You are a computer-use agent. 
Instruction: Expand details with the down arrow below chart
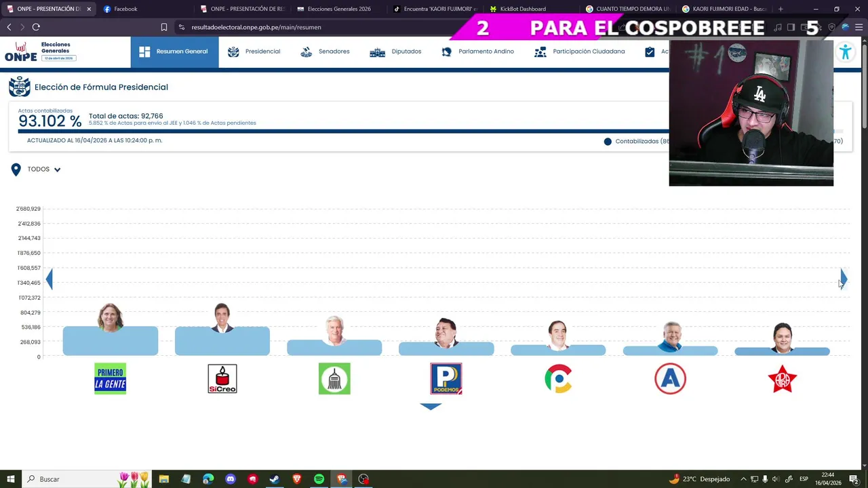431,407
